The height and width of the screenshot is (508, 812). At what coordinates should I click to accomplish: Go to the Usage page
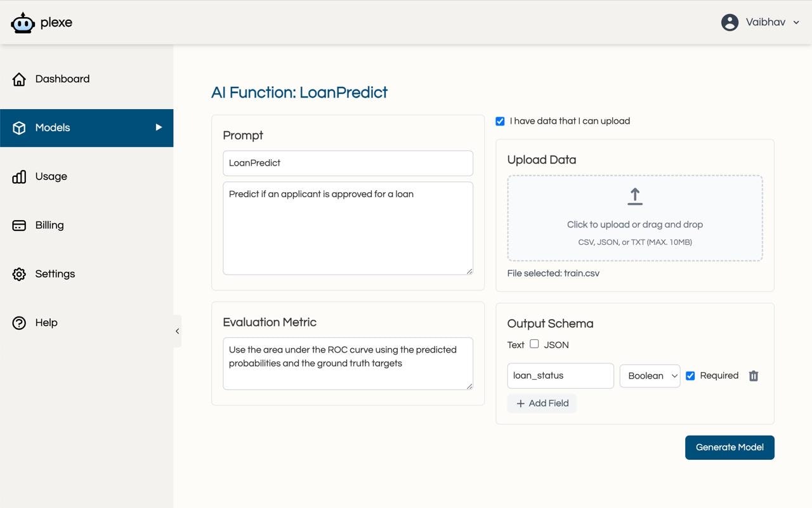[51, 176]
